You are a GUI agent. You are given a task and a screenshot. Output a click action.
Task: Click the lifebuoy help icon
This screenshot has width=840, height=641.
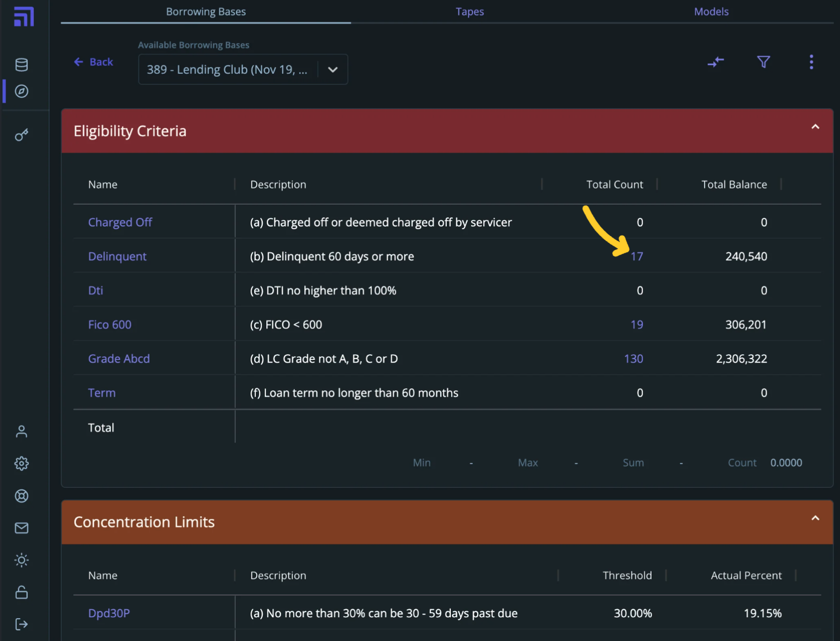pyautogui.click(x=21, y=496)
